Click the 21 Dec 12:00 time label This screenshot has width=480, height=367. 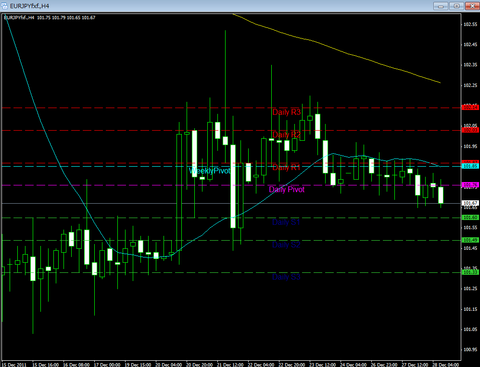click(x=230, y=364)
